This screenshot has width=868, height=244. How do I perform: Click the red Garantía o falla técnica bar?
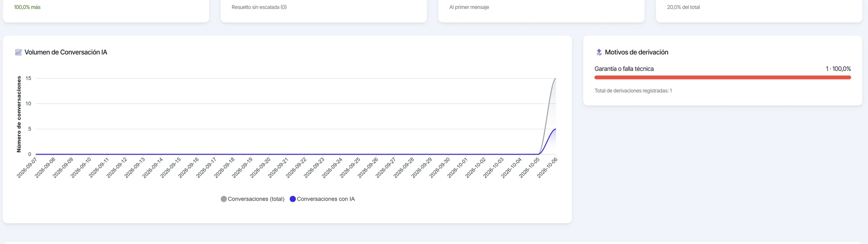coord(722,78)
